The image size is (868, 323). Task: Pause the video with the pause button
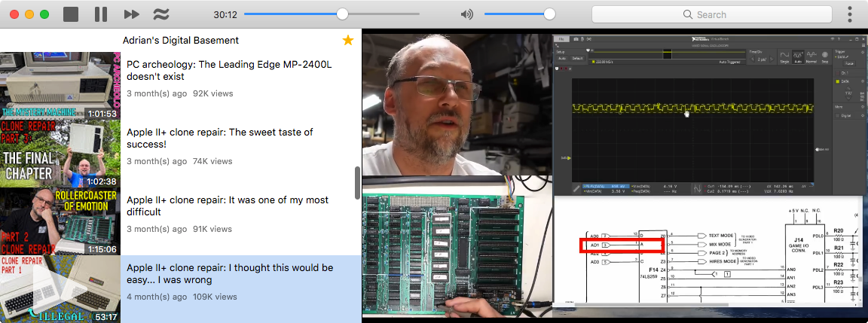click(101, 14)
